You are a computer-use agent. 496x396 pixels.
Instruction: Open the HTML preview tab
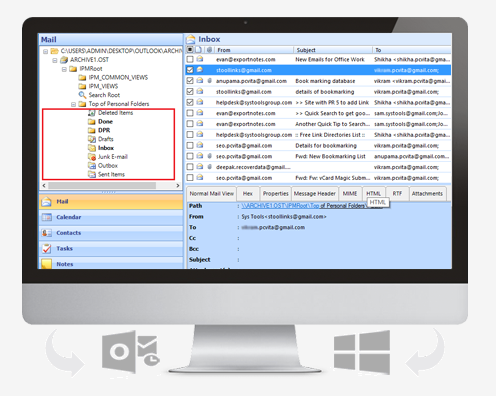coord(374,194)
